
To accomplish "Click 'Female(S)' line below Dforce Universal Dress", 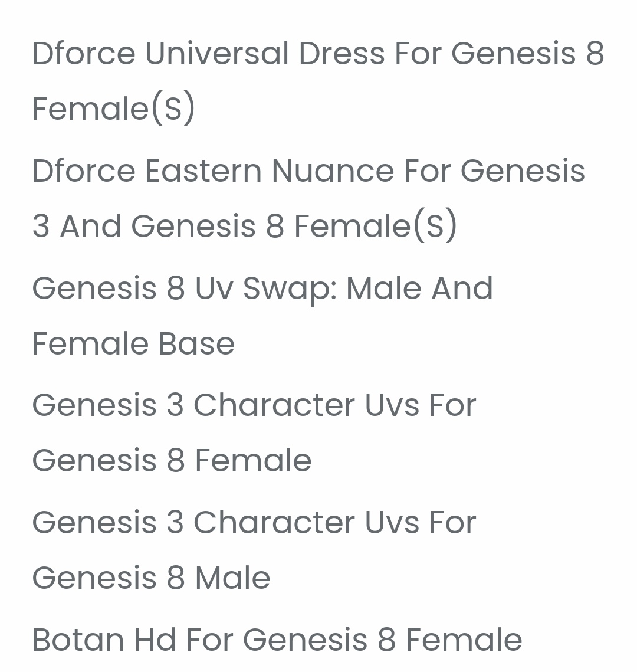I will click(x=113, y=109).
